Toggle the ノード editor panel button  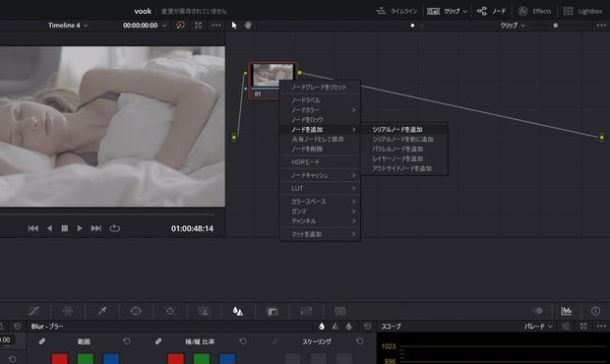[x=491, y=11]
